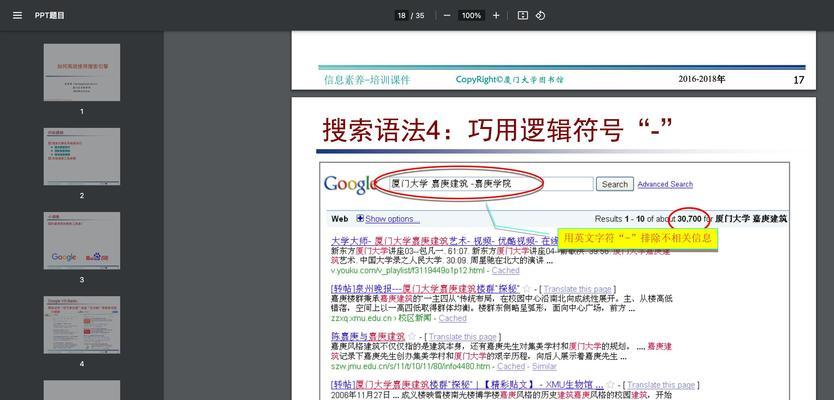Click the CopyRight©厦门大学图书馆 footer text
Viewport: 834px width, 400px height.
(510, 80)
